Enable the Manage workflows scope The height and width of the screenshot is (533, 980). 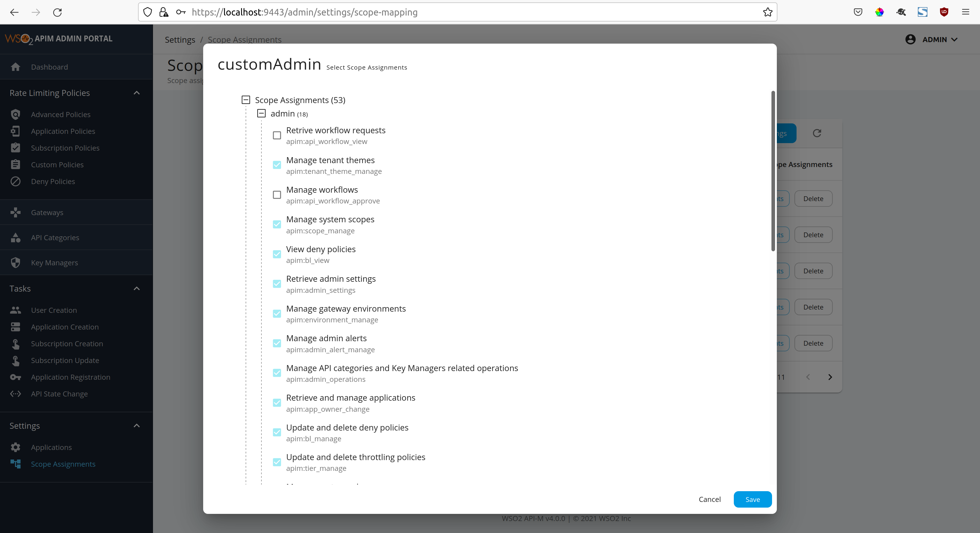277,195
